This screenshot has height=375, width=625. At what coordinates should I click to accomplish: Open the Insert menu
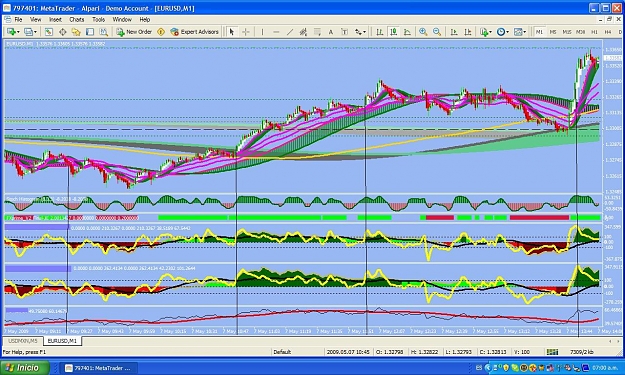tap(55, 19)
